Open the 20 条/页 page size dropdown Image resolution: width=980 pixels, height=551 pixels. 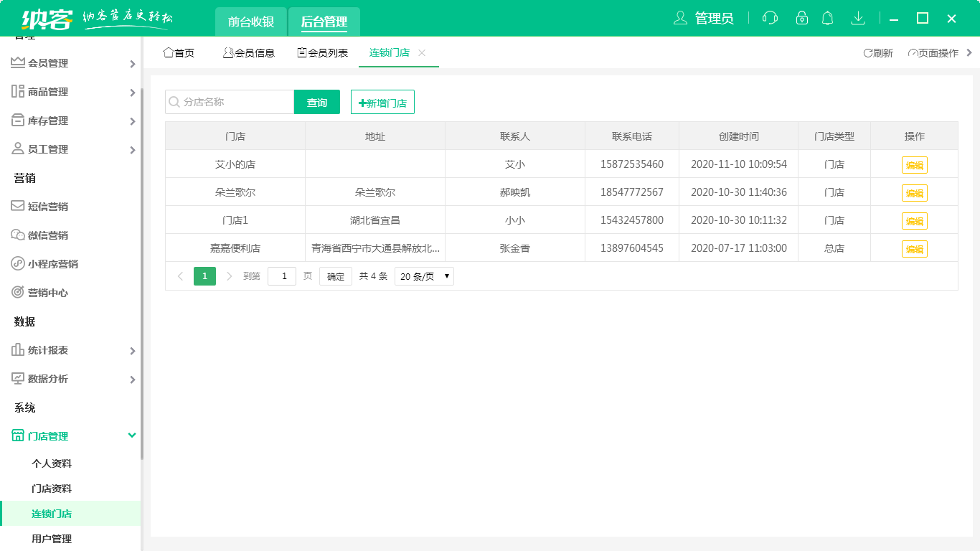pos(424,276)
